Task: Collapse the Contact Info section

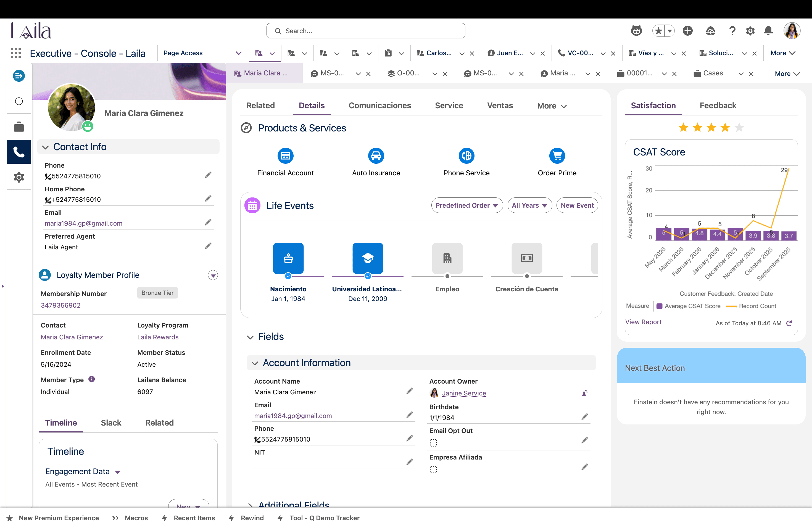Action: click(45, 147)
